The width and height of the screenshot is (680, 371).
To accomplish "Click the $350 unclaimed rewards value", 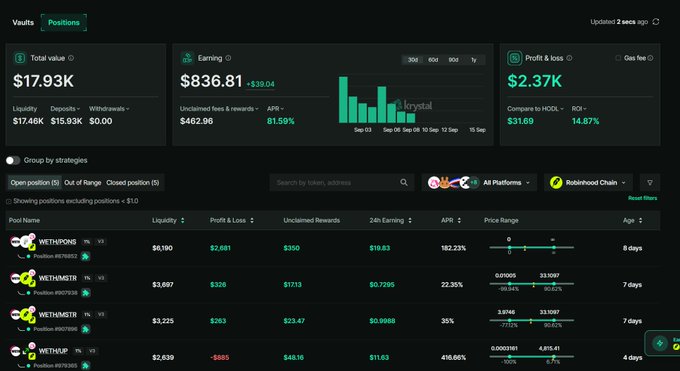I will 291,248.
